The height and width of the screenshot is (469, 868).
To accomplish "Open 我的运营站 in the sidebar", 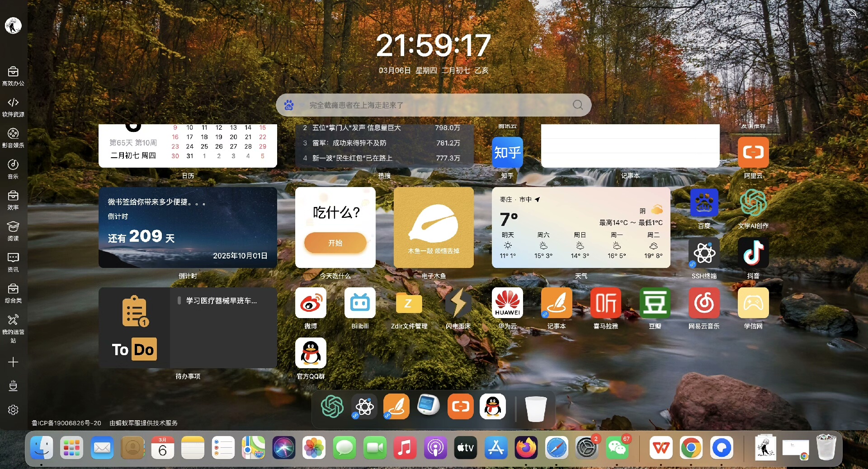I will tap(13, 328).
